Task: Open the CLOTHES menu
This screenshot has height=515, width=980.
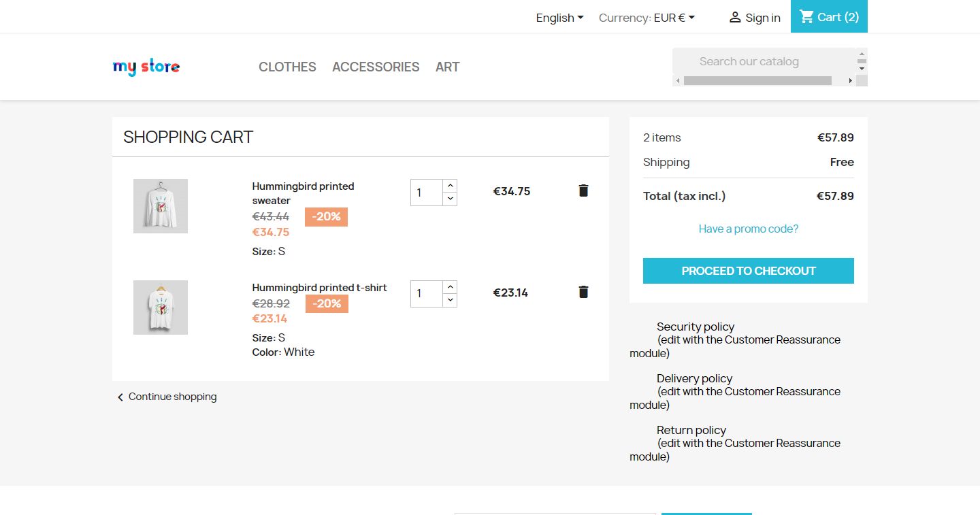Action: (287, 67)
